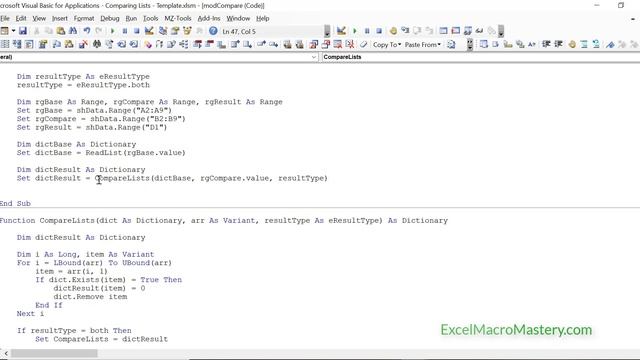The height and width of the screenshot is (360, 640).
Task: Open the File menu
Action: pos(5,18)
